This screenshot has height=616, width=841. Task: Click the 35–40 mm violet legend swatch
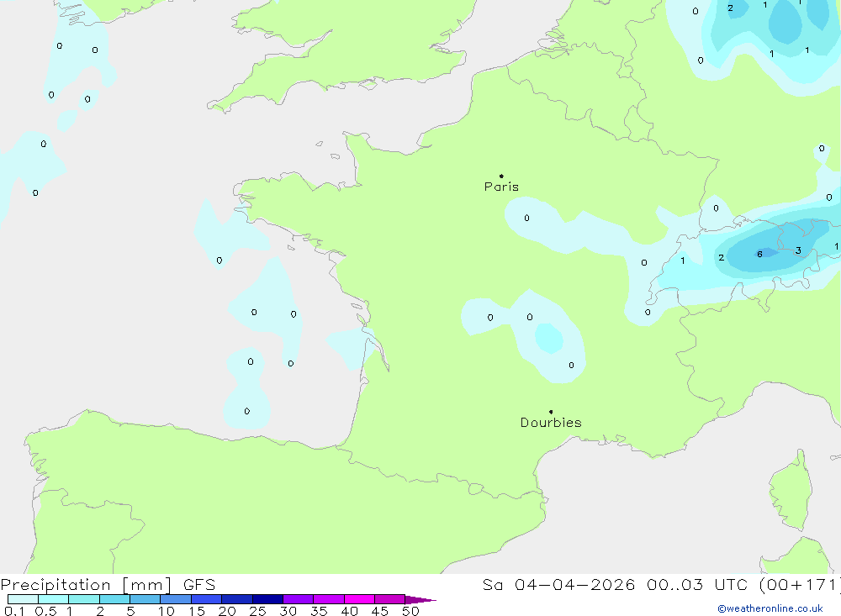[328, 599]
